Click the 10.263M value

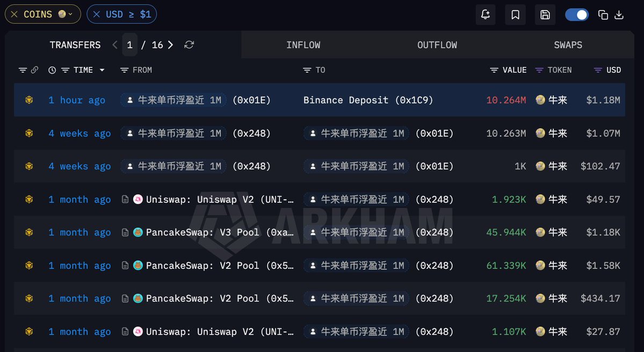point(506,133)
